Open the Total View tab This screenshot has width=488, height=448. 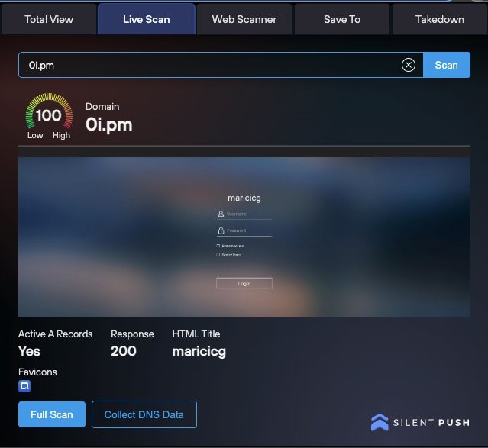(49, 19)
